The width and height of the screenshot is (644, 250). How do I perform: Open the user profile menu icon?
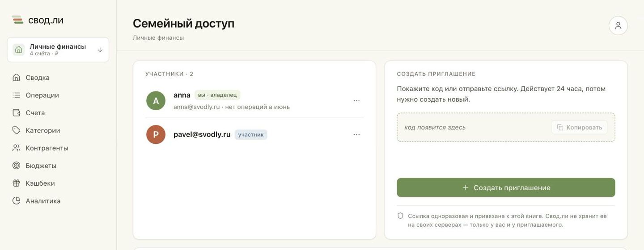click(618, 25)
